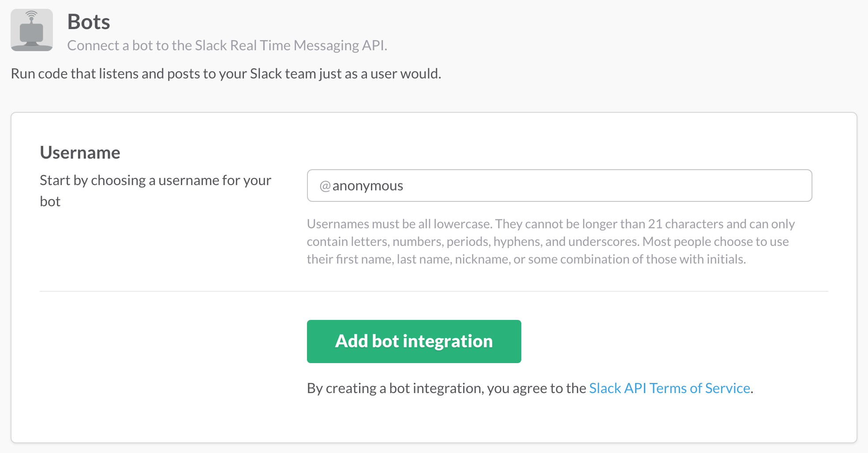This screenshot has width=868, height=453.
Task: Select the anonymous username text
Action: pos(368,186)
